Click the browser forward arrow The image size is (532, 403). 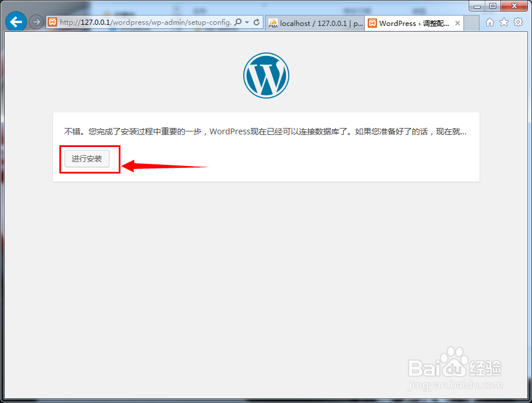click(x=36, y=22)
